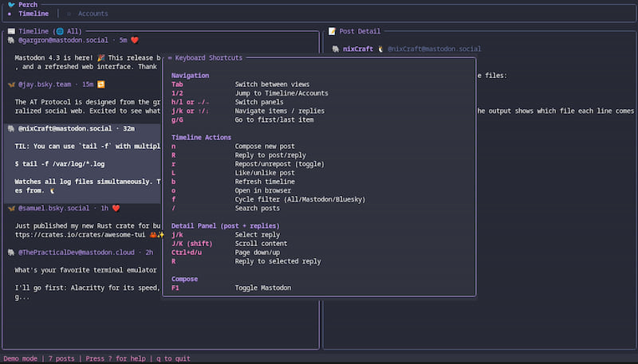This screenshot has height=364, width=638.
Task: Click 'Repost/unrepost (toggle)' shortcut row
Action: (x=248, y=164)
